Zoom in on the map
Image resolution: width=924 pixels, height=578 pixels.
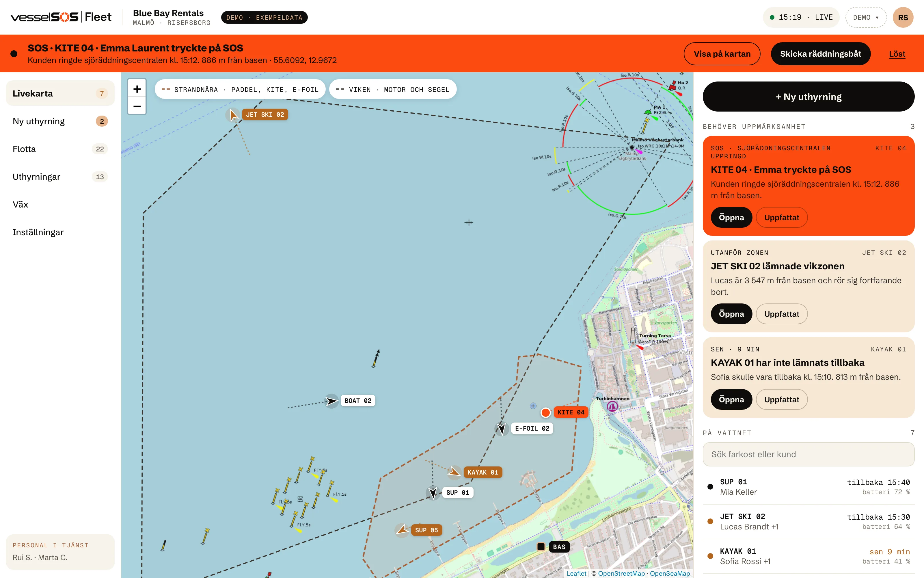pyautogui.click(x=137, y=89)
